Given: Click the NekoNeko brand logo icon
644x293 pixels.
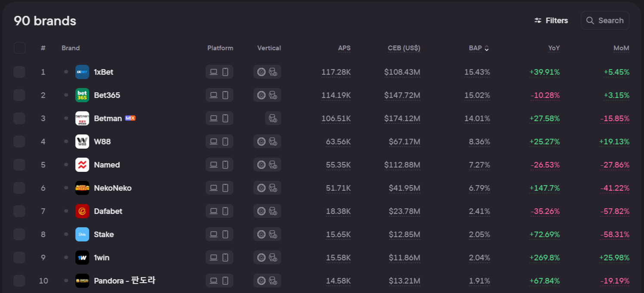Looking at the screenshot, I should point(82,188).
